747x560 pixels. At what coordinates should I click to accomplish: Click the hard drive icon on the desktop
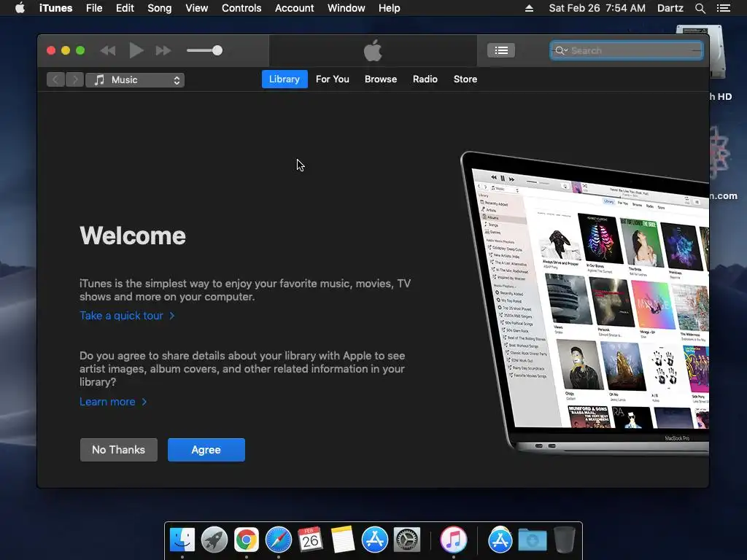(x=718, y=52)
